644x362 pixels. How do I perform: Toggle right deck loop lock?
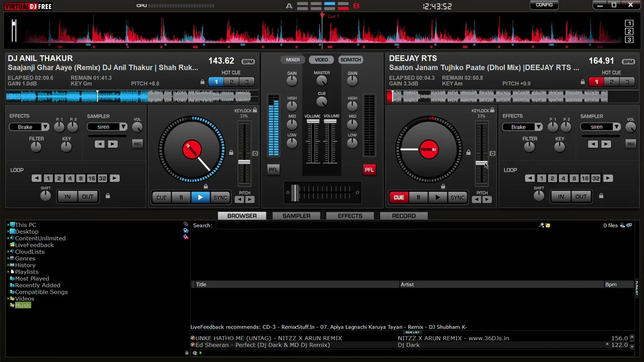click(x=601, y=196)
